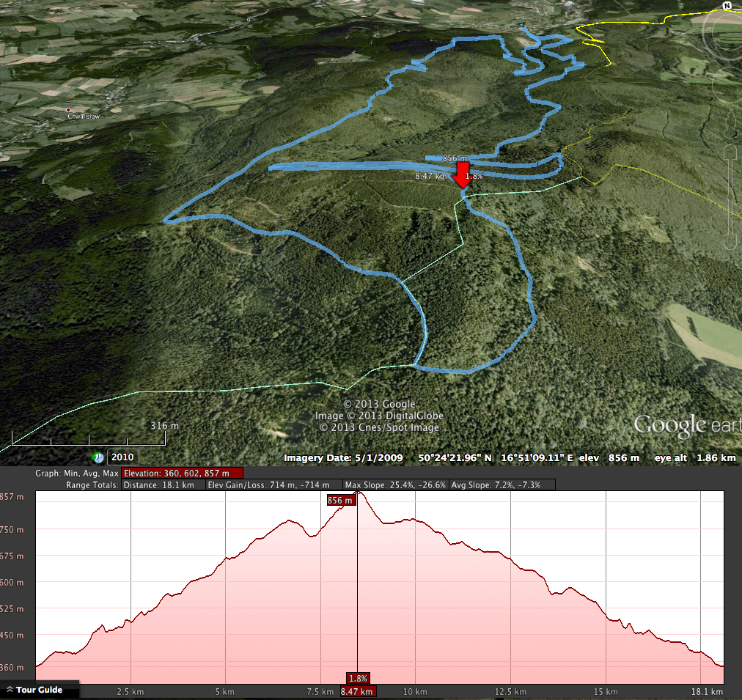742x700 pixels.
Task: Select the Distance 18.1 km range total
Action: 159,485
